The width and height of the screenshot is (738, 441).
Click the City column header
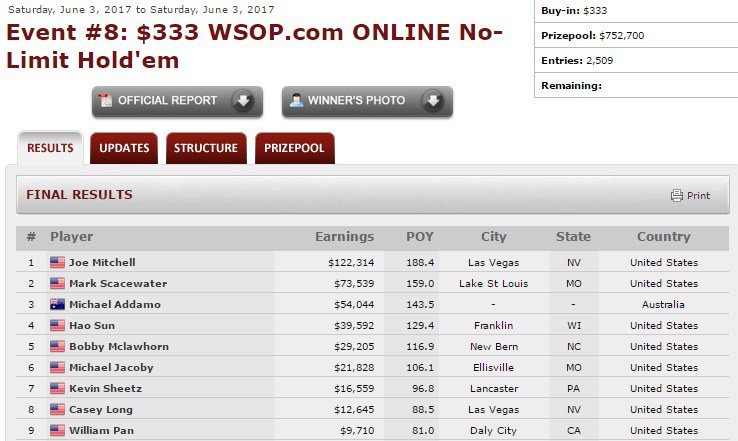coord(493,237)
